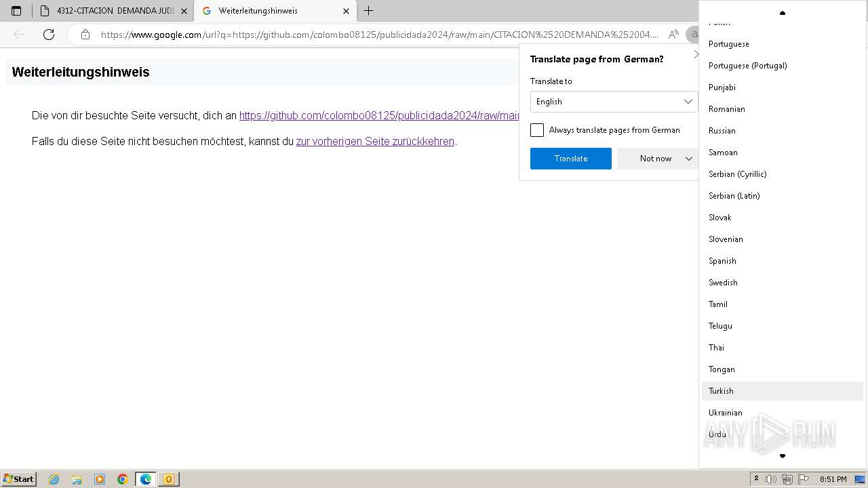Screen dimensions: 868x488
Task: Open the Read aloud icon
Action: tap(673, 35)
